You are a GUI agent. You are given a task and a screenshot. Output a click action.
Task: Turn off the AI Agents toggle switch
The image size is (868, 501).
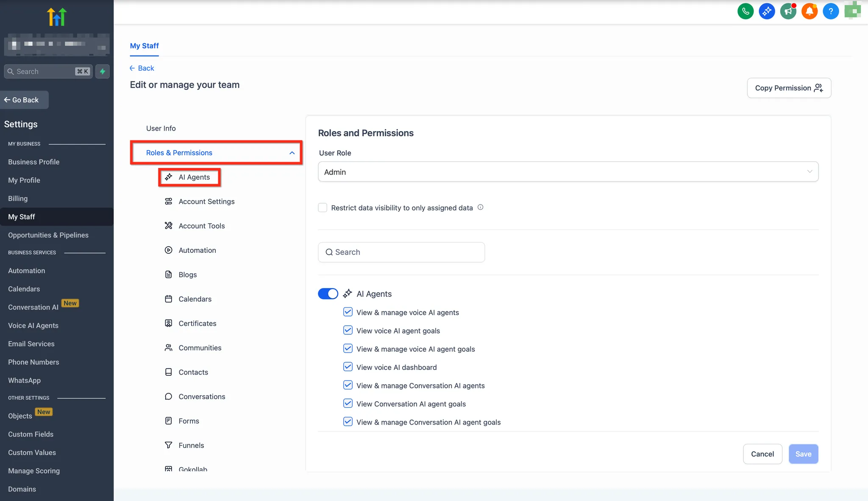pyautogui.click(x=328, y=294)
